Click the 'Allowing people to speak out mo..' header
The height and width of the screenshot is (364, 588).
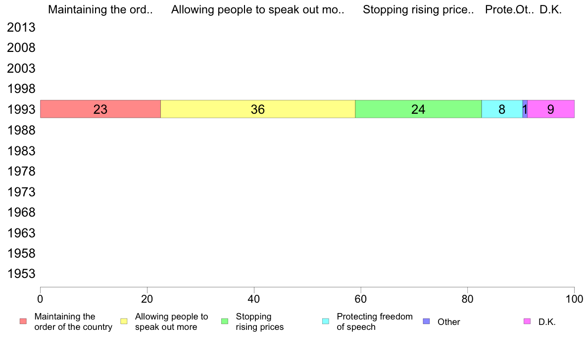click(258, 9)
